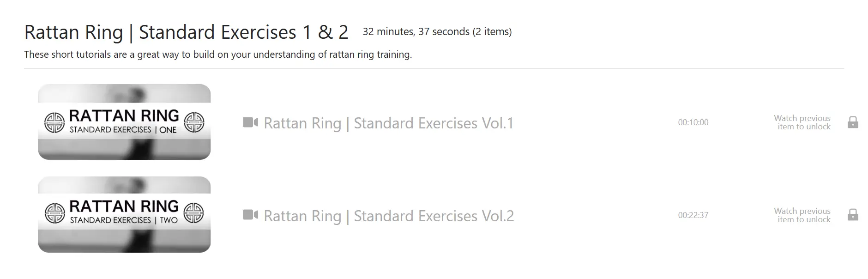Click "Watch previous item to unlock" for Vol.1
The width and height of the screenshot is (868, 279).
click(x=802, y=122)
